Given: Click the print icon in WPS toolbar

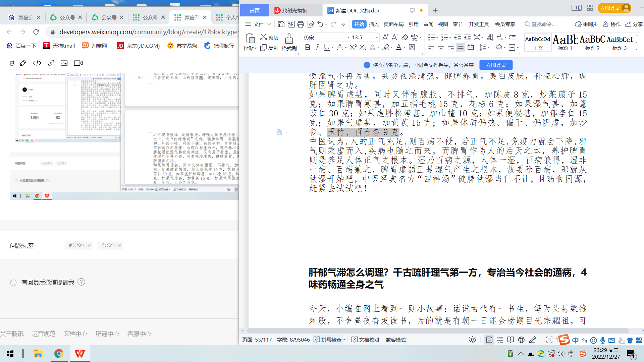Looking at the screenshot, I should [x=301, y=24].
